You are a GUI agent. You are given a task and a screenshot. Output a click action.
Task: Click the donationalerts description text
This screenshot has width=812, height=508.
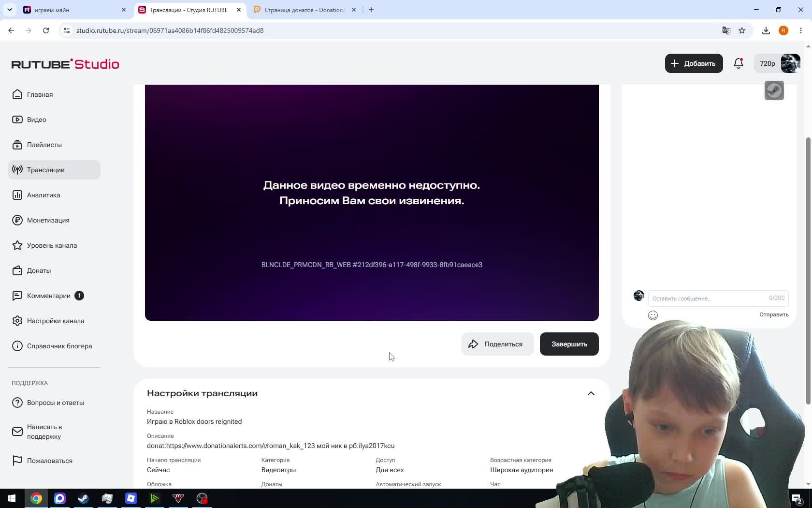271,446
